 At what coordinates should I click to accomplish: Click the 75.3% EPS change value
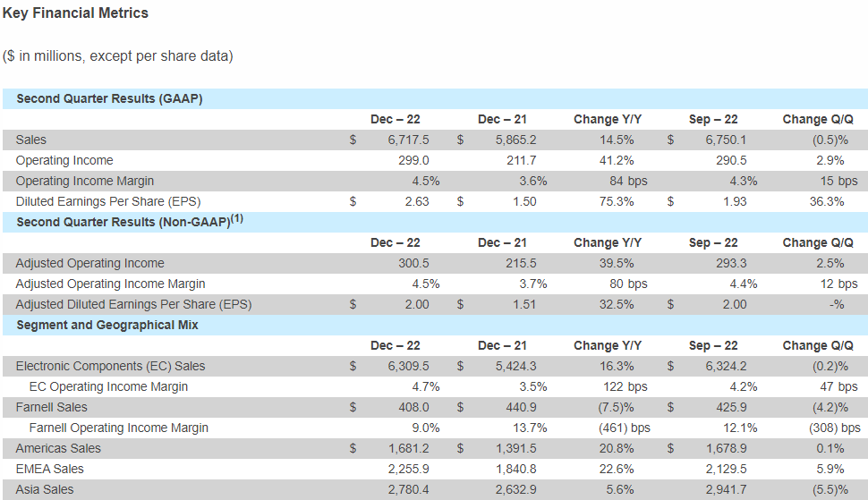617,201
